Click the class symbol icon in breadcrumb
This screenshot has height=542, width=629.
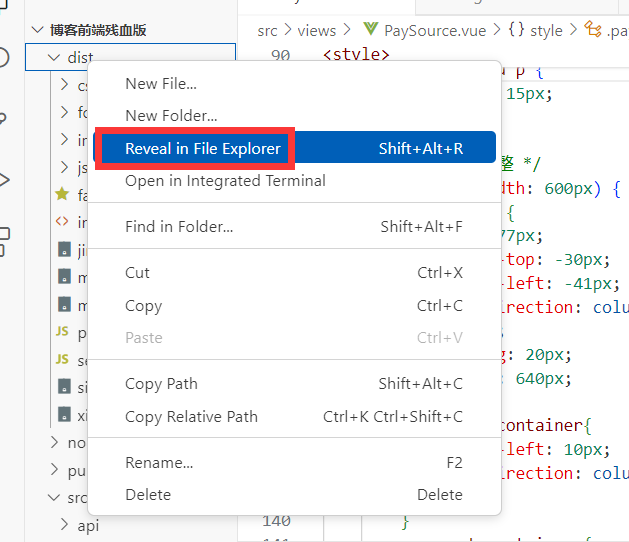592,29
